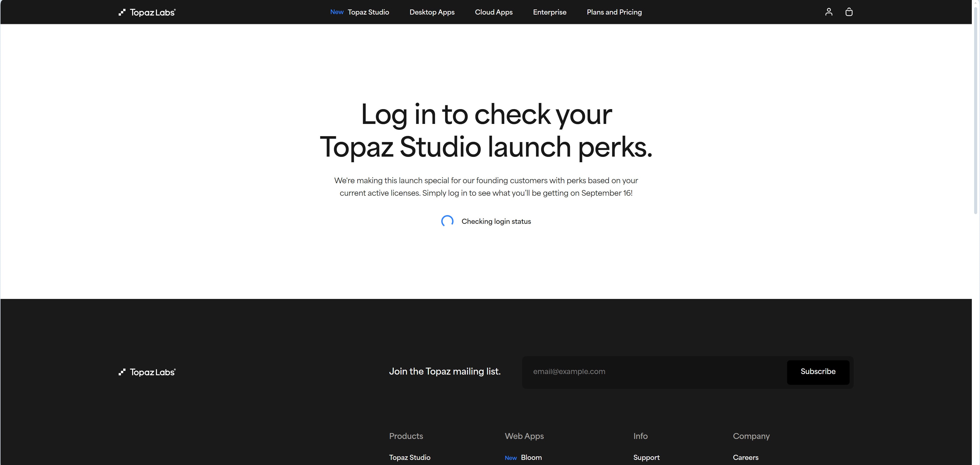Screen dimensions: 980x465
Task: Click Checking login status text
Action: [496, 222]
